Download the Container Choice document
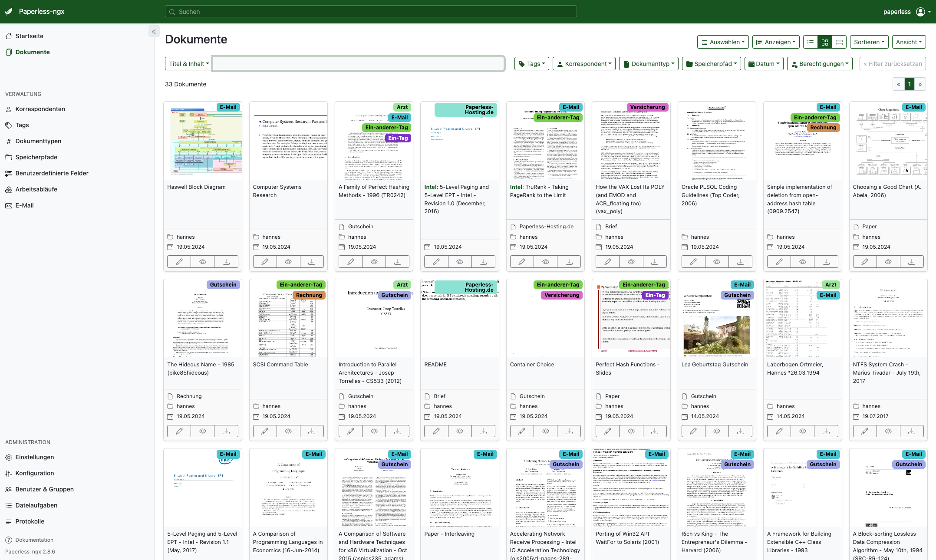This screenshot has height=560, width=936. pyautogui.click(x=569, y=431)
